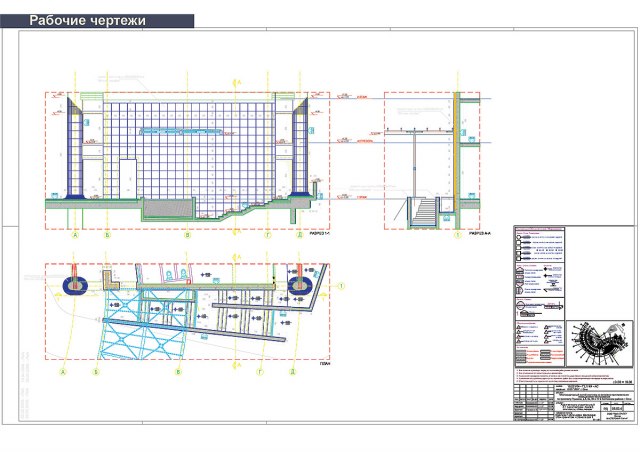This screenshot has width=640, height=452.
Task: Click the "Рабочие чертежи" slide title
Action: click(x=87, y=21)
